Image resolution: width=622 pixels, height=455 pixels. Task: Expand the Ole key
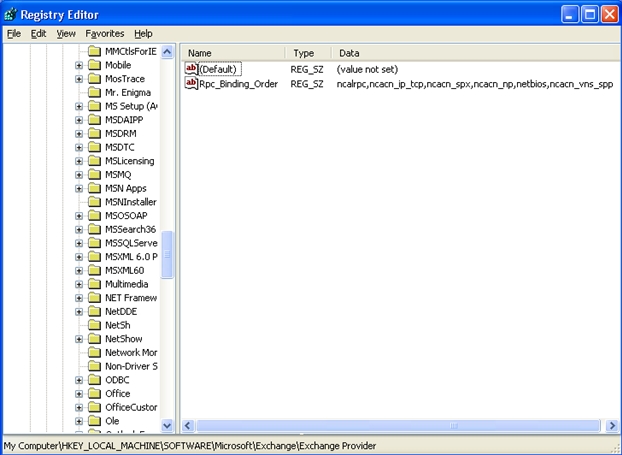(79, 421)
